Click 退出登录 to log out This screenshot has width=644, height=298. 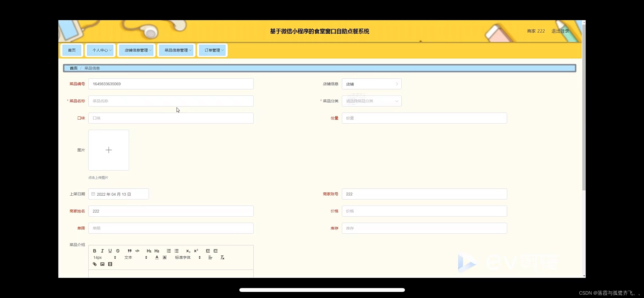click(560, 31)
